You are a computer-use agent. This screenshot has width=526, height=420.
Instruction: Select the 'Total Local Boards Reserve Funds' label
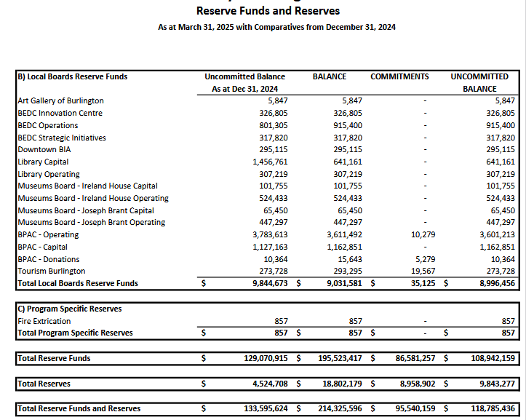[78, 283]
